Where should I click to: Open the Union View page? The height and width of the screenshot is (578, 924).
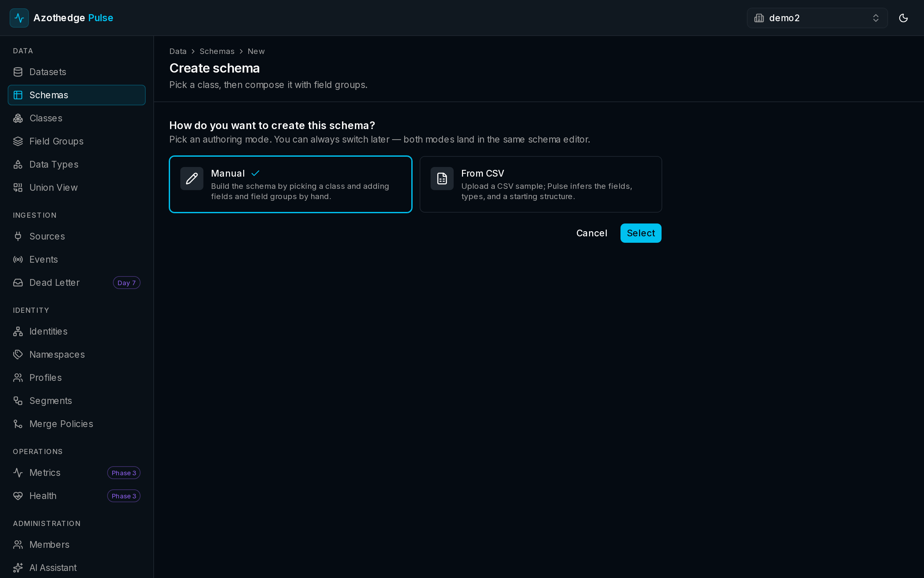click(x=76, y=188)
